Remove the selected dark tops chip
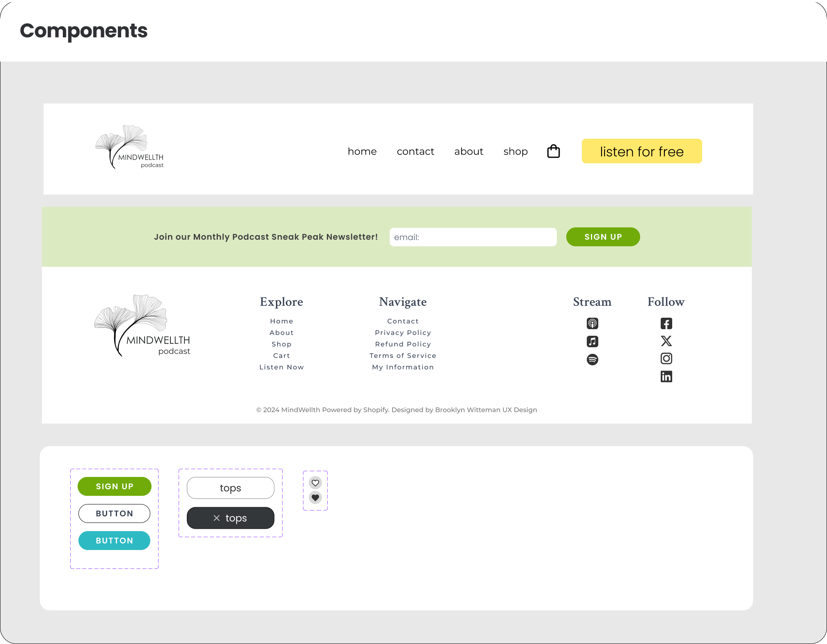 pos(217,518)
